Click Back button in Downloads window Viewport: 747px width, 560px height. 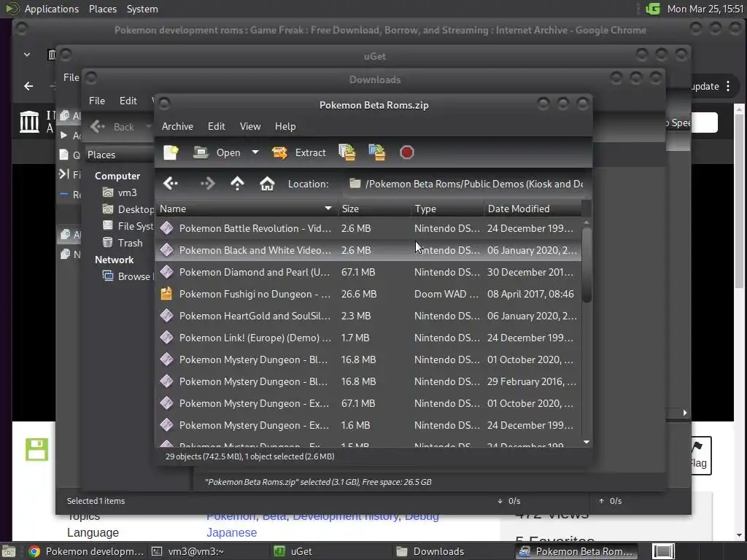(114, 127)
